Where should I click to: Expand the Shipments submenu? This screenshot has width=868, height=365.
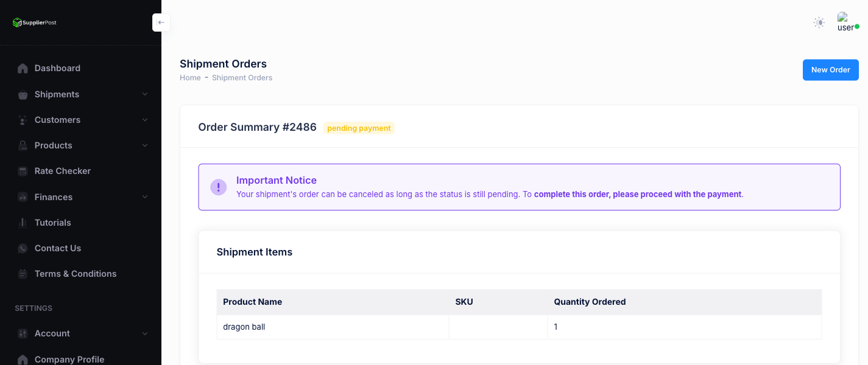pos(145,94)
